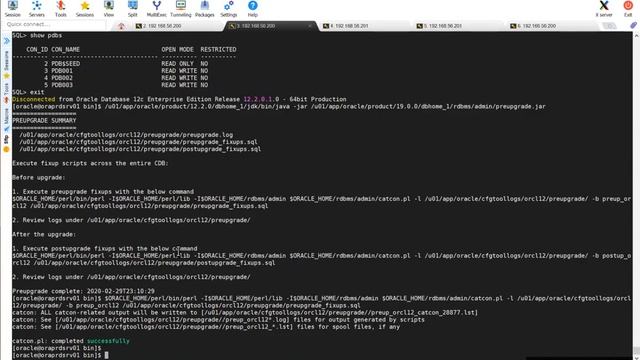
Task: Activate the MultiExec icon
Action: point(157,9)
